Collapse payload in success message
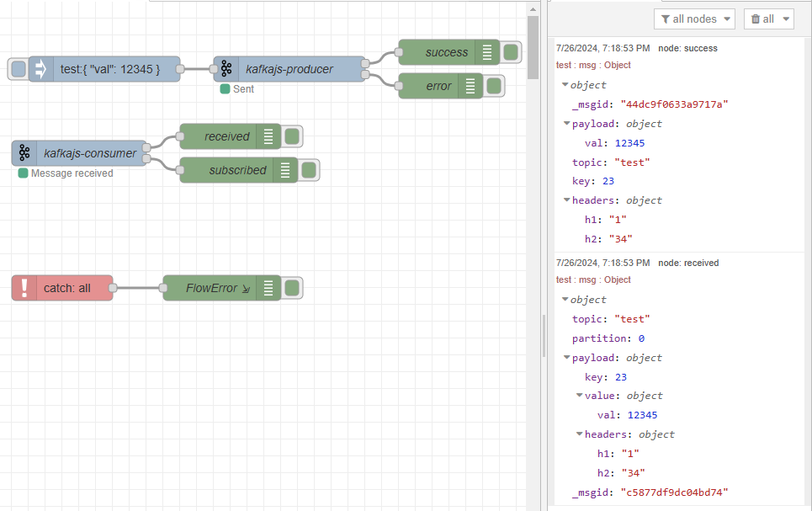The width and height of the screenshot is (812, 511). pos(566,124)
